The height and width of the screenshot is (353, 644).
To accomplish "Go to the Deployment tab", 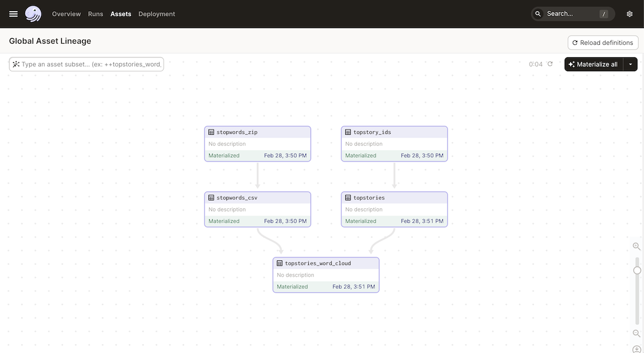I will tap(156, 14).
